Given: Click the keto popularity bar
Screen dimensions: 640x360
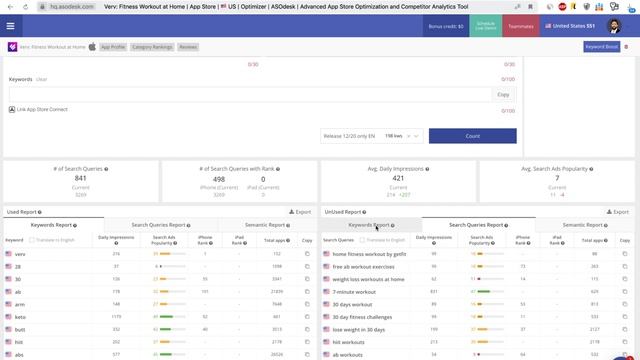Looking at the screenshot, I should tap(172, 317).
